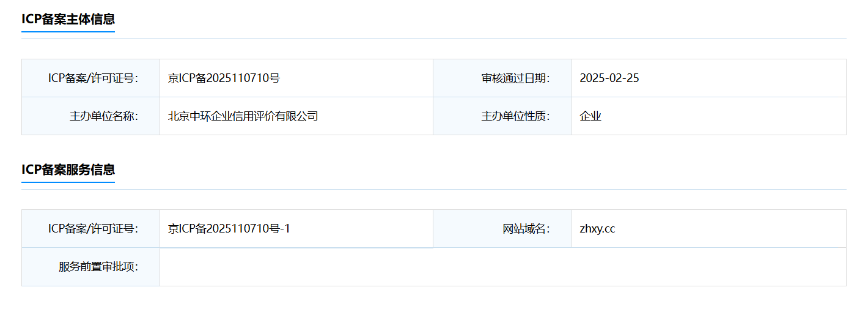Select the zhxy.cc domain name
This screenshot has width=868, height=309.
pos(597,229)
